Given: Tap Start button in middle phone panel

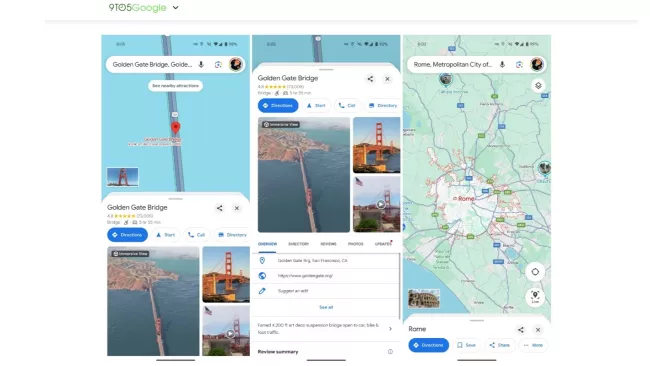Looking at the screenshot, I should coord(316,105).
